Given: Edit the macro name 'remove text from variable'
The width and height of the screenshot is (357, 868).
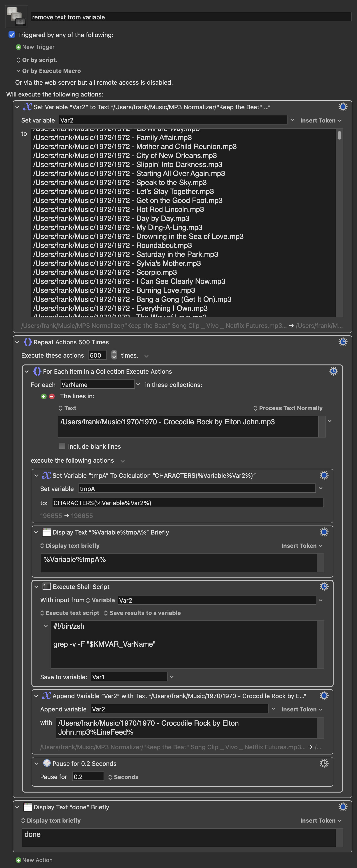Looking at the screenshot, I should (191, 17).
